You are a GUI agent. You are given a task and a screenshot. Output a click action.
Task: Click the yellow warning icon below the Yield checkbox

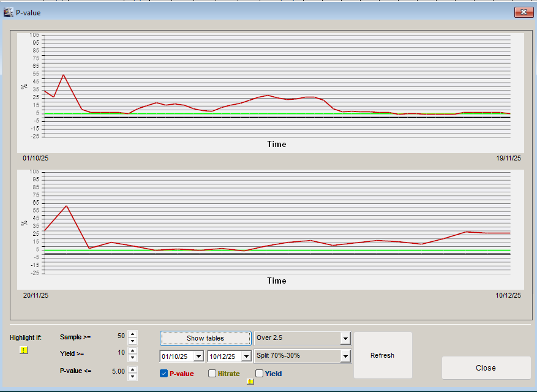click(x=250, y=381)
